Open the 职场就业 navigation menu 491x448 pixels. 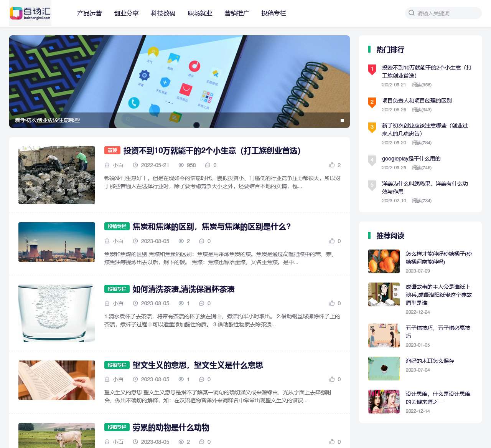(200, 13)
